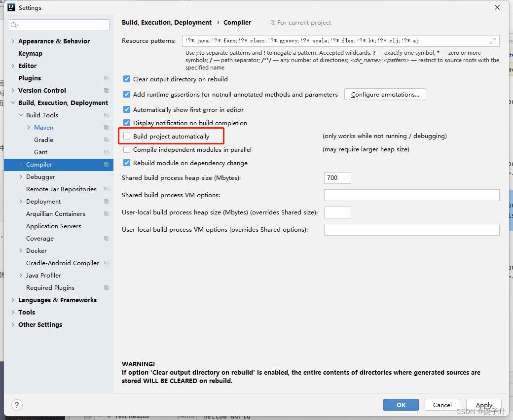The height and width of the screenshot is (420, 513).
Task: Close the Settings dialog with X
Action: 497,7
